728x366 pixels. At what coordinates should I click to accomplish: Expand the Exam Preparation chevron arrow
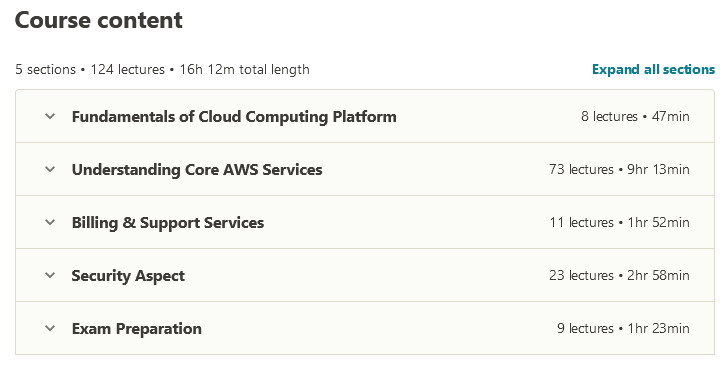(50, 328)
